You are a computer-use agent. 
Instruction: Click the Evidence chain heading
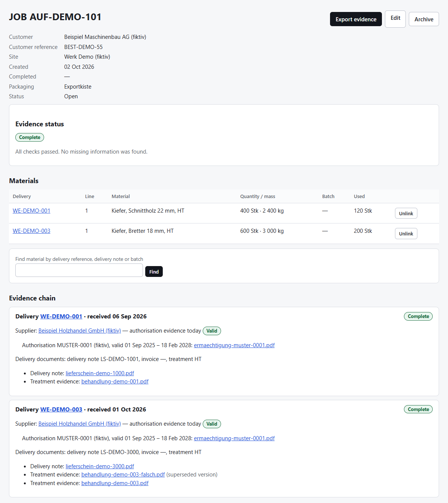[x=32, y=298]
